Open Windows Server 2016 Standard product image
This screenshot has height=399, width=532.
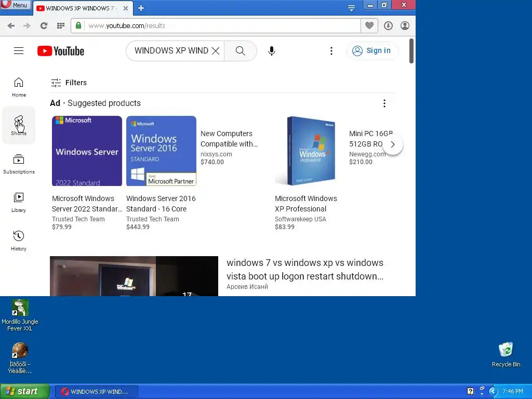pos(161,151)
